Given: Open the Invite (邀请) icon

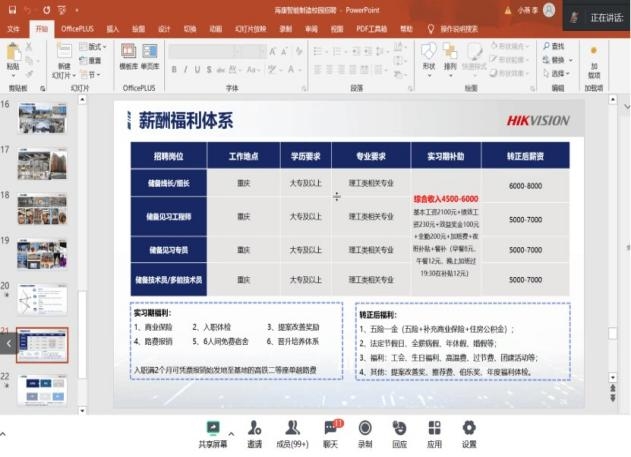Looking at the screenshot, I should (x=254, y=428).
